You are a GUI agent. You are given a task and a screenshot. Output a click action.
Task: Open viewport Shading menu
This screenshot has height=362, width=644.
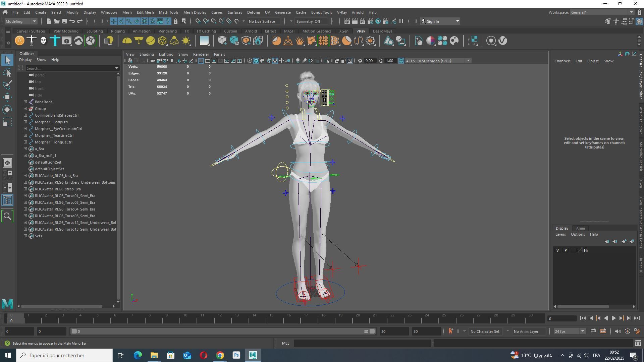tap(147, 54)
